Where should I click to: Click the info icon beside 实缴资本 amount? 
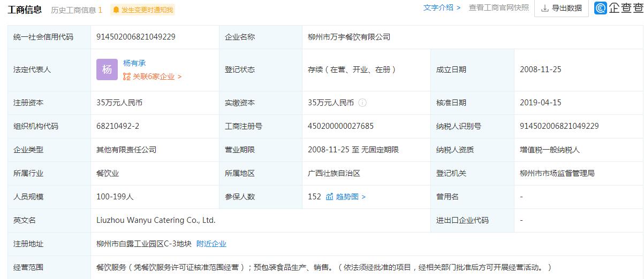362,103
